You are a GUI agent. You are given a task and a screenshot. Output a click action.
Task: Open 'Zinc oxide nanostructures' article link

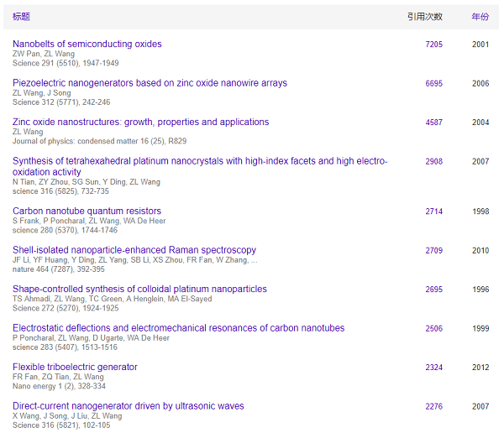[x=140, y=122]
